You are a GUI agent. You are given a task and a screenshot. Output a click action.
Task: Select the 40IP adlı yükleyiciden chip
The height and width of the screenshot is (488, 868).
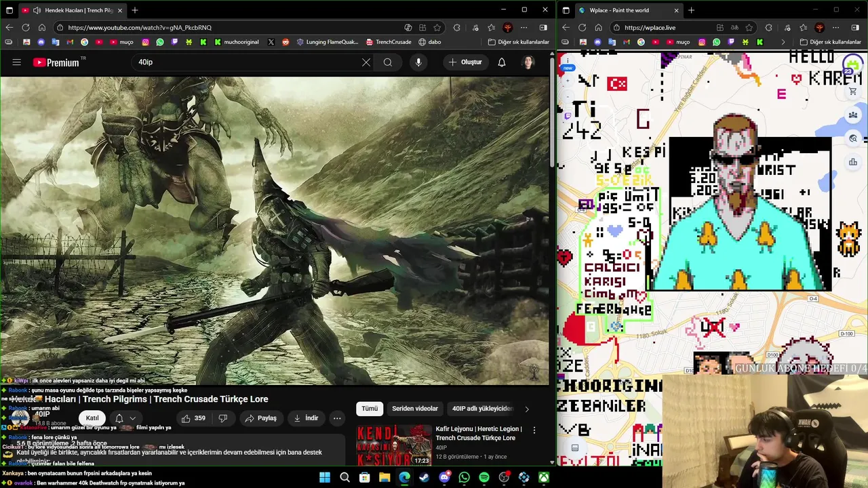pyautogui.click(x=482, y=409)
